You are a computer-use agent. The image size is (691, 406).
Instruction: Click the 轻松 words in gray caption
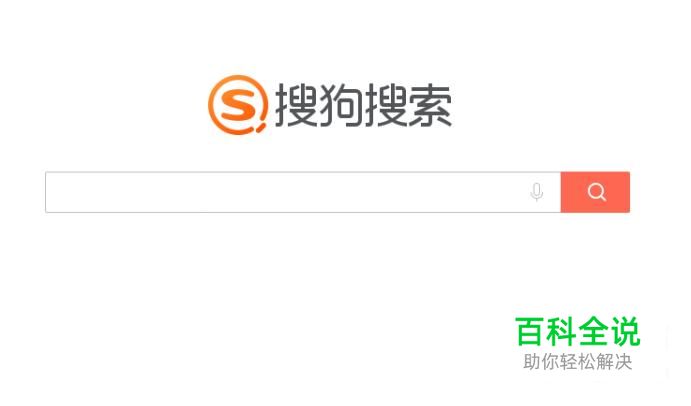pos(578,362)
